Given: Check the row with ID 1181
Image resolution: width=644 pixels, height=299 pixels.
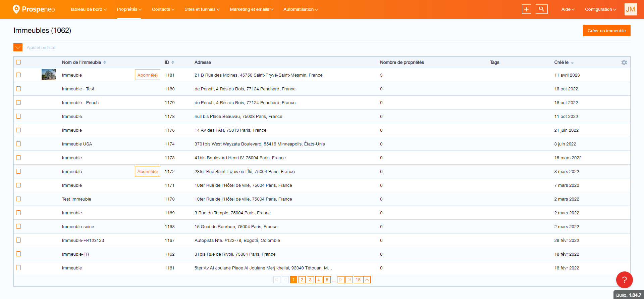Looking at the screenshot, I should 18,75.
